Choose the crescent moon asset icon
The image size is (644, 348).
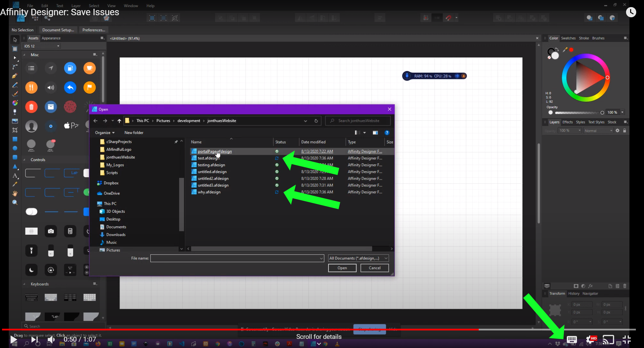point(31,270)
